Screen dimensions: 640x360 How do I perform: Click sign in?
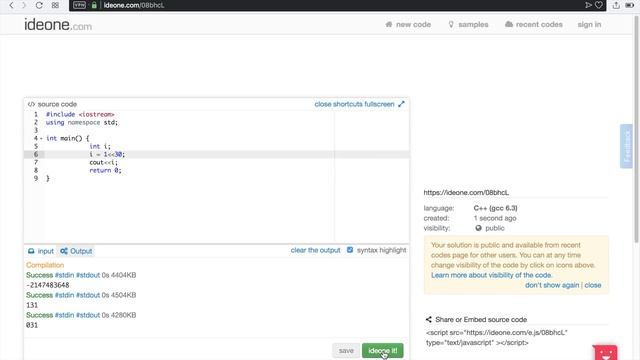(589, 24)
